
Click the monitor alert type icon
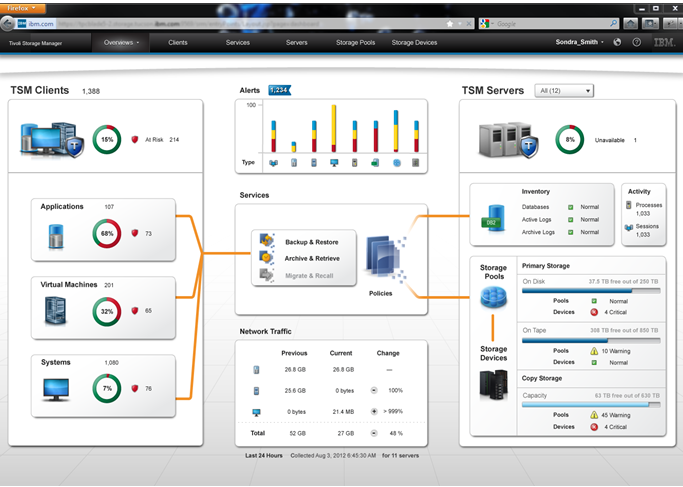[x=334, y=163]
